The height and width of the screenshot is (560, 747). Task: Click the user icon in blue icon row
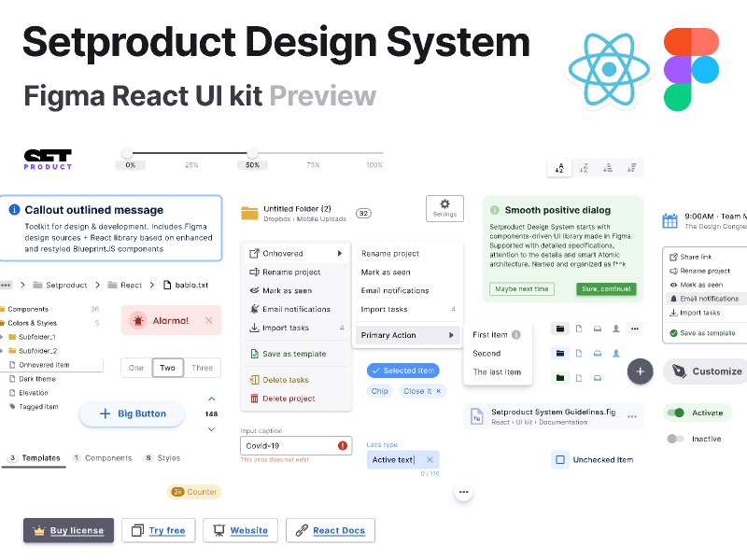click(x=616, y=354)
